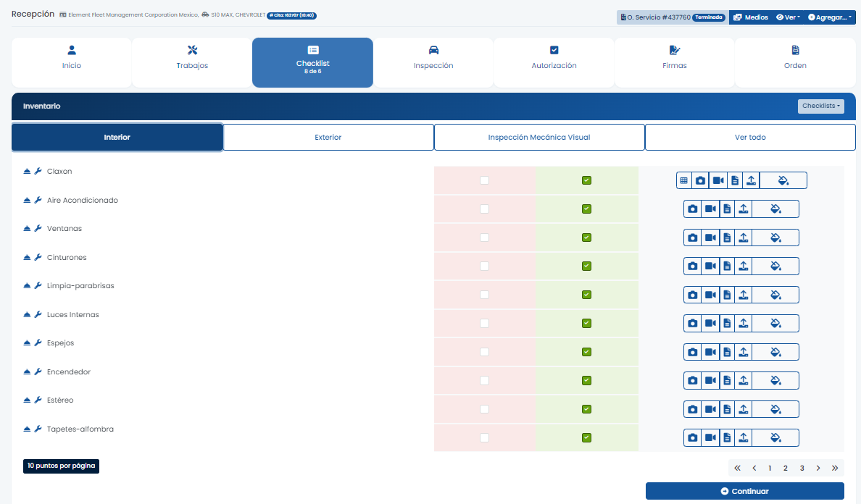Viewport: 861px width, 504px height.
Task: Click the camera icon in the Tapetes-alfombra row
Action: pyautogui.click(x=693, y=437)
